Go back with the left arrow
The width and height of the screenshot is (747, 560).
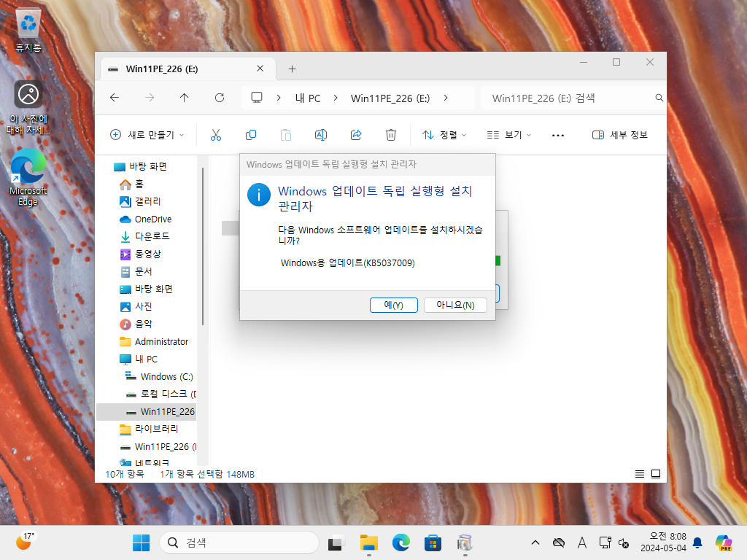point(115,98)
